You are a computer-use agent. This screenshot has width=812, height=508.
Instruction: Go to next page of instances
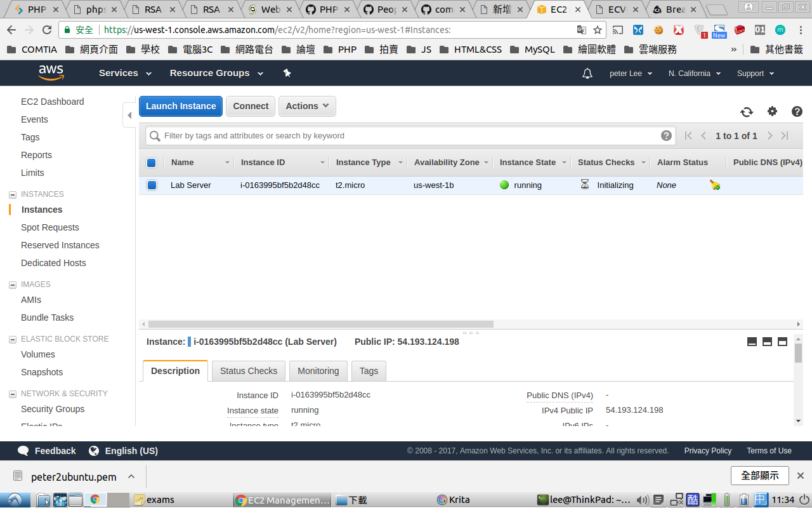769,135
